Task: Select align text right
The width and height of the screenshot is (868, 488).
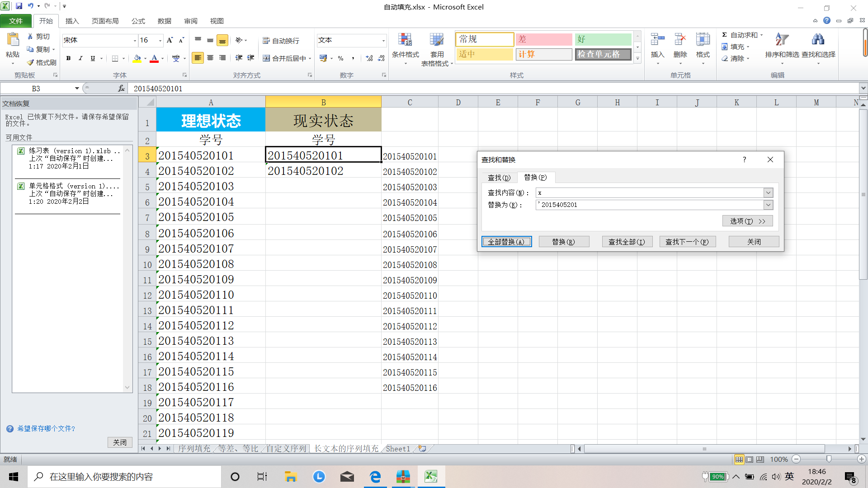Action: pos(222,58)
